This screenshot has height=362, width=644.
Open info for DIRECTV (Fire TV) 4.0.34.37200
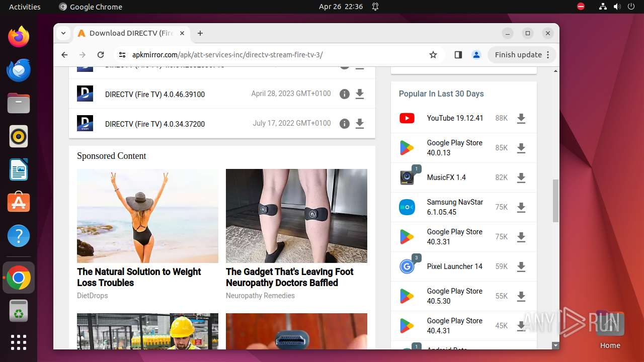[x=344, y=124]
